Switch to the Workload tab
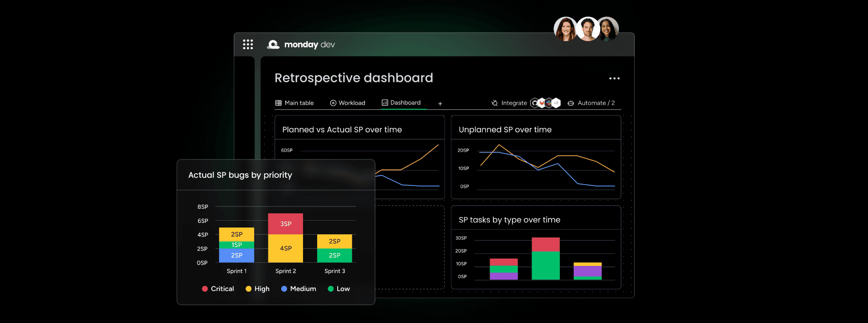The width and height of the screenshot is (868, 323). click(347, 103)
